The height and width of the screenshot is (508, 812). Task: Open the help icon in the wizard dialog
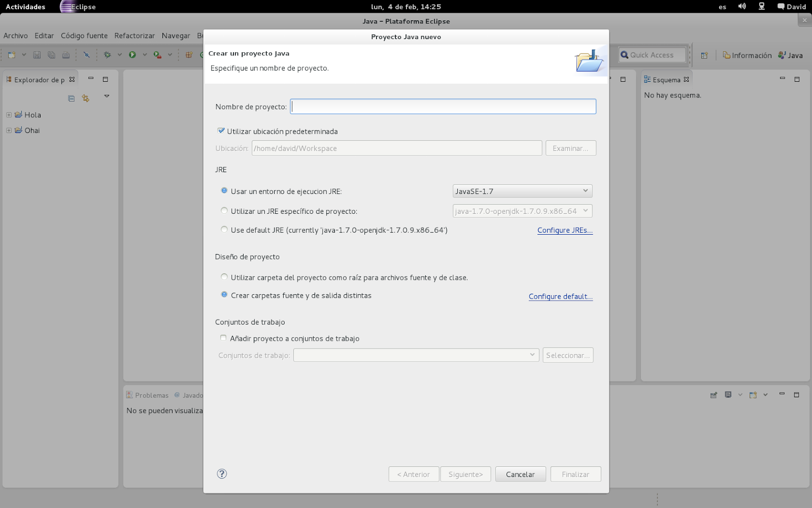tap(222, 473)
